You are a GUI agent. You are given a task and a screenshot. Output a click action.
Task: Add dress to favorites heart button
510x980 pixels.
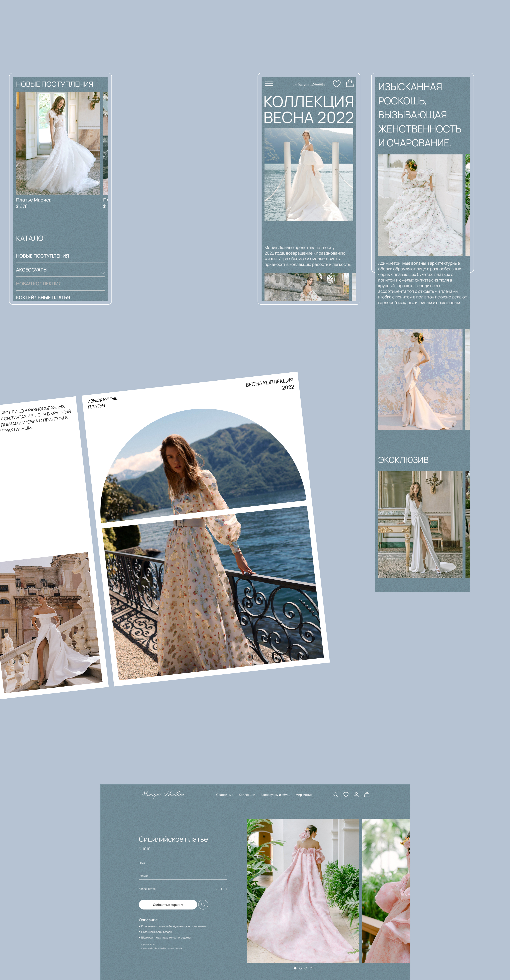coord(203,905)
